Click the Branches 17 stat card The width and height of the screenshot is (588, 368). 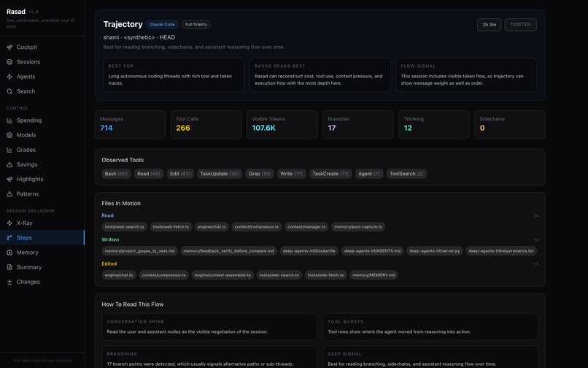(x=358, y=125)
